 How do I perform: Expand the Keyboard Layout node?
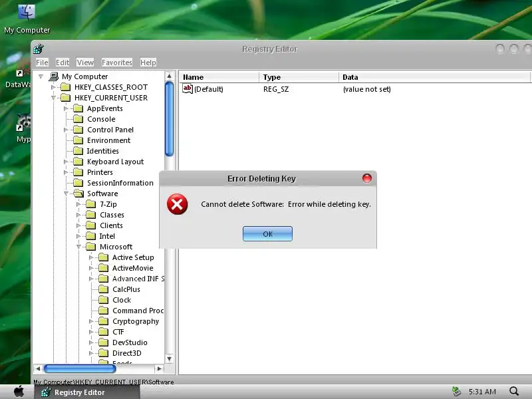pos(66,162)
